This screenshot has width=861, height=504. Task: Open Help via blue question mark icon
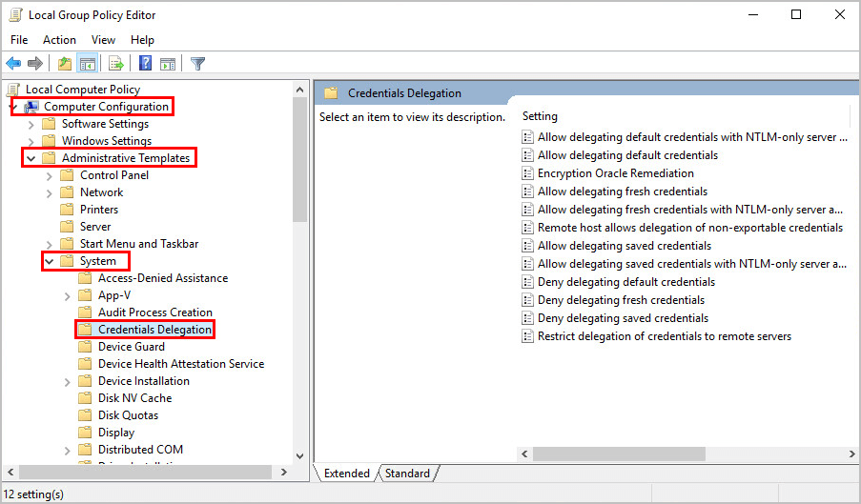point(145,64)
